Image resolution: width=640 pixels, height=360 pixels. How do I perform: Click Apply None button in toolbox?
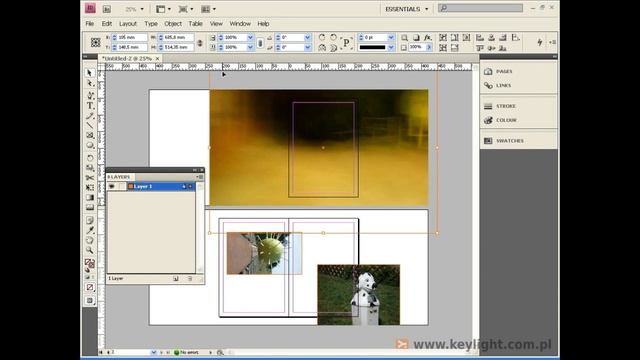point(90,287)
